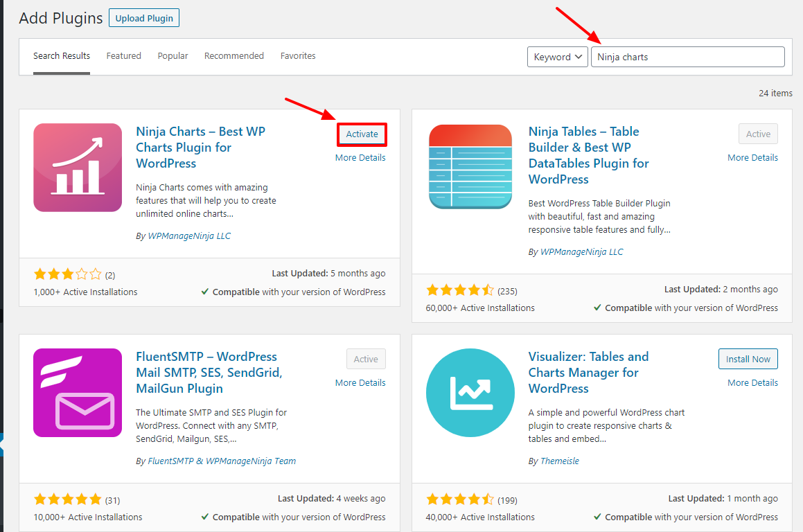Install the Visualizer plugin now
The image size is (803, 532).
click(x=748, y=358)
